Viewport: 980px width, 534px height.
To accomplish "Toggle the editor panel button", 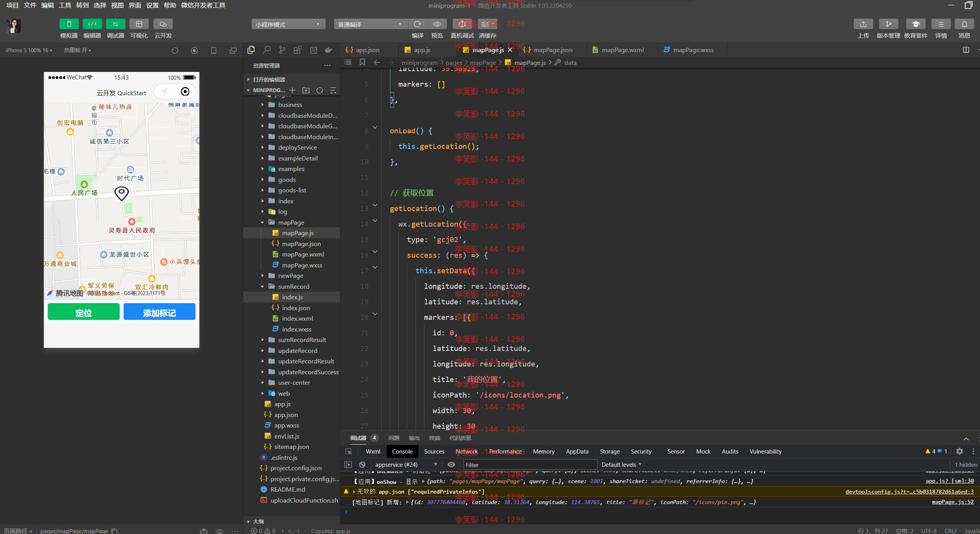I will 92,24.
